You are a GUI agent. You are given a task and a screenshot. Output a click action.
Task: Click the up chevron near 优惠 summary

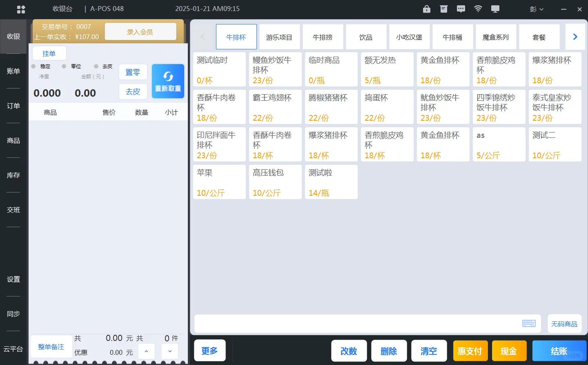[x=146, y=351]
